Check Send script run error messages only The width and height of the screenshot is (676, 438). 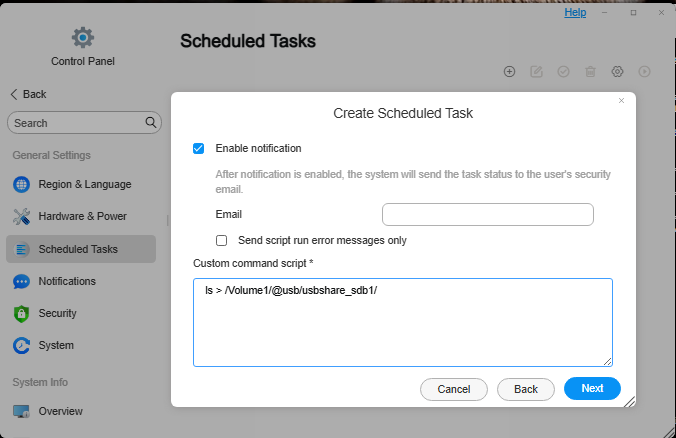click(x=222, y=240)
